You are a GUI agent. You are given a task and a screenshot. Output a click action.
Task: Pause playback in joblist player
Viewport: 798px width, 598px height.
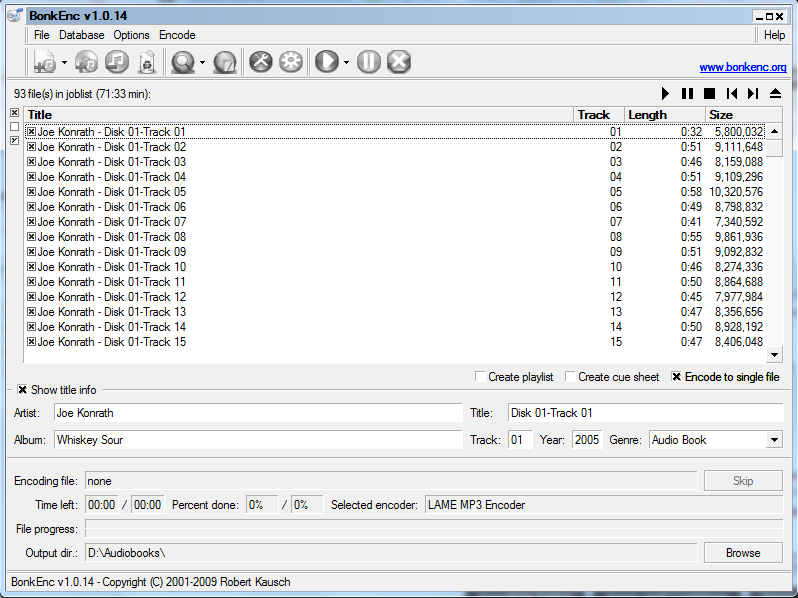point(687,94)
